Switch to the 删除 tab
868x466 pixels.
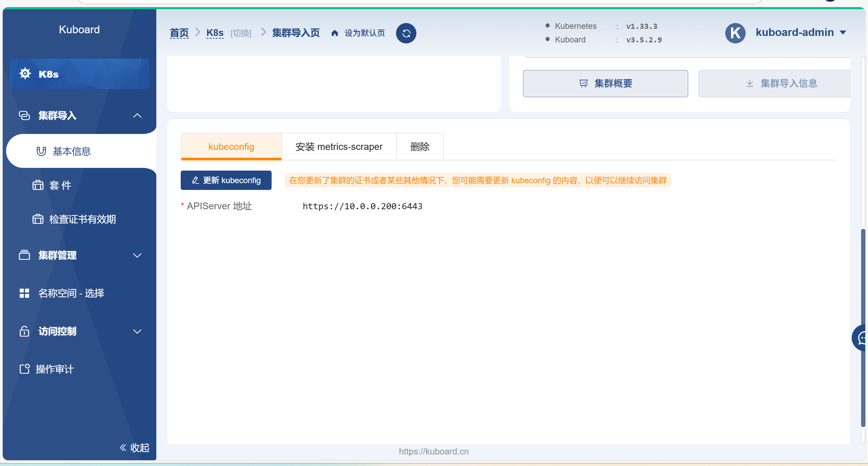point(420,147)
